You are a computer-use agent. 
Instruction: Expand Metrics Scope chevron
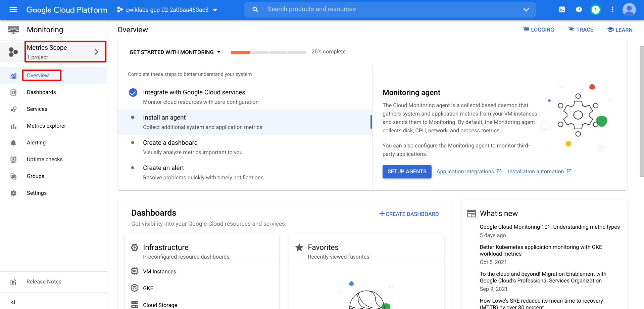click(97, 52)
